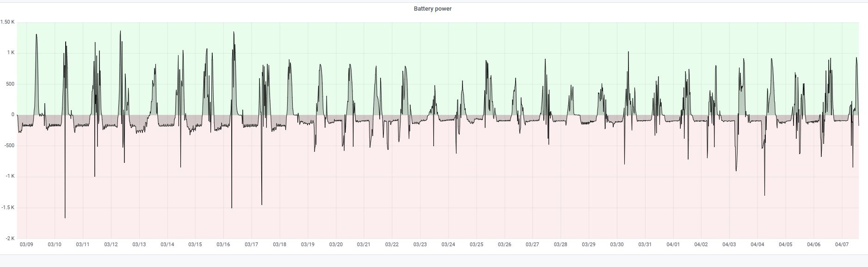This screenshot has height=267, width=868.
Task: Click the 03/21 date label
Action: coord(364,244)
